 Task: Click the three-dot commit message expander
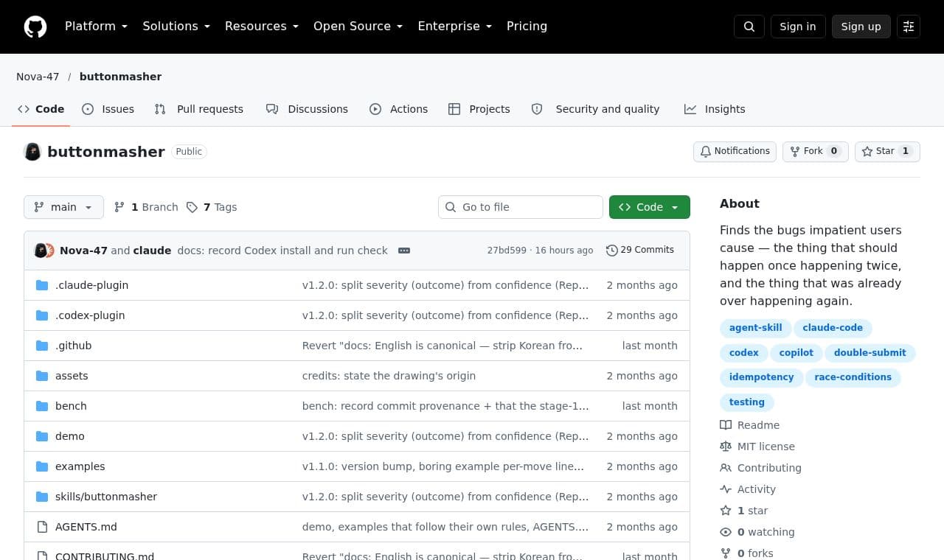[x=404, y=251]
